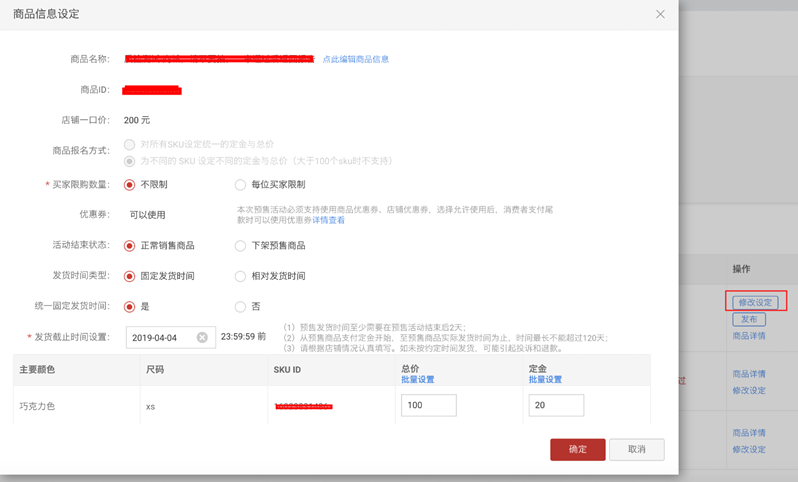Switch to 相对发货时间 shipping type
The height and width of the screenshot is (482, 798).
pos(240,276)
